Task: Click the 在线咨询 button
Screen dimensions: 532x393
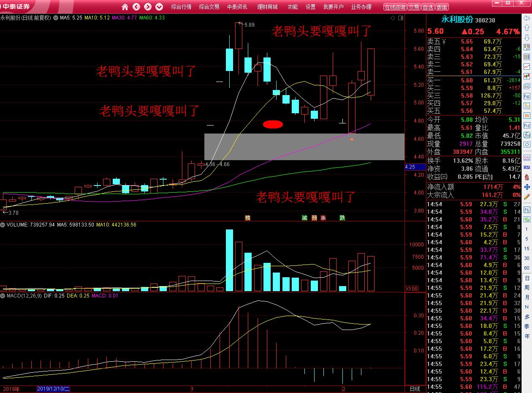Action: coord(395,7)
